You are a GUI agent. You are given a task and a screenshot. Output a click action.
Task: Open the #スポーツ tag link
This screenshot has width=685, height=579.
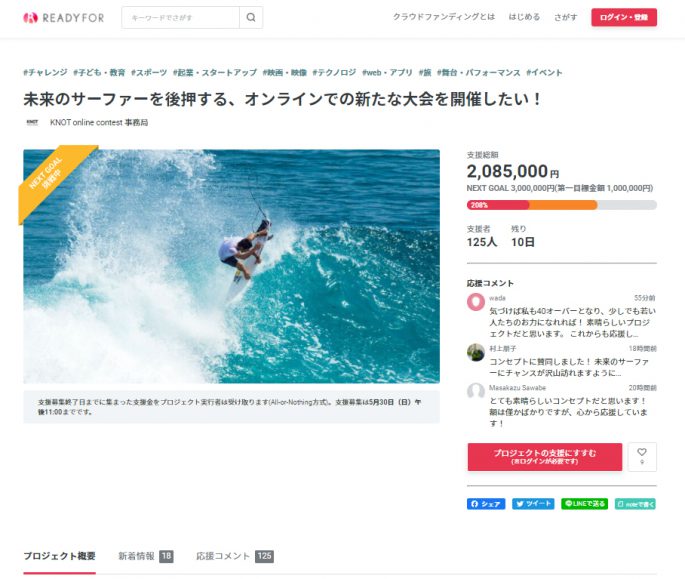(149, 73)
